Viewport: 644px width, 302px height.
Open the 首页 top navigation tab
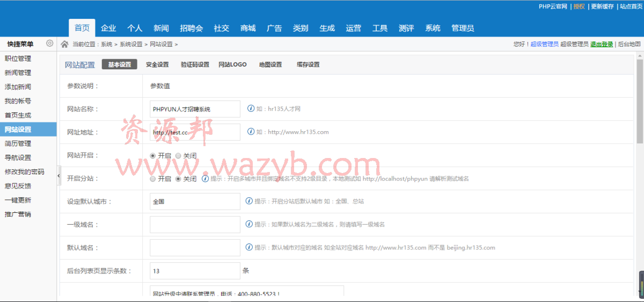[82, 28]
